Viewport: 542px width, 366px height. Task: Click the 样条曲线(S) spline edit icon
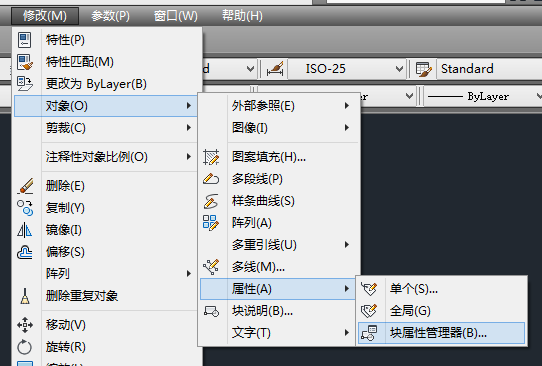[211, 201]
